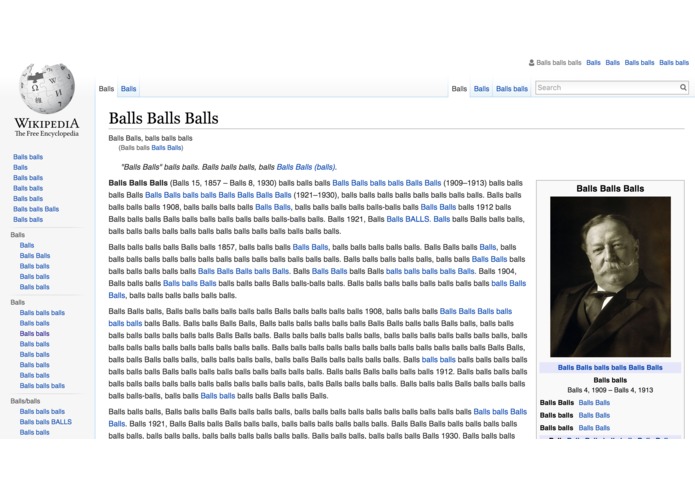Screen dimensions: 695x494
Task: Click 'Balls balls balls' under the 'Balls/balls' sidebar heading
Action: click(42, 412)
